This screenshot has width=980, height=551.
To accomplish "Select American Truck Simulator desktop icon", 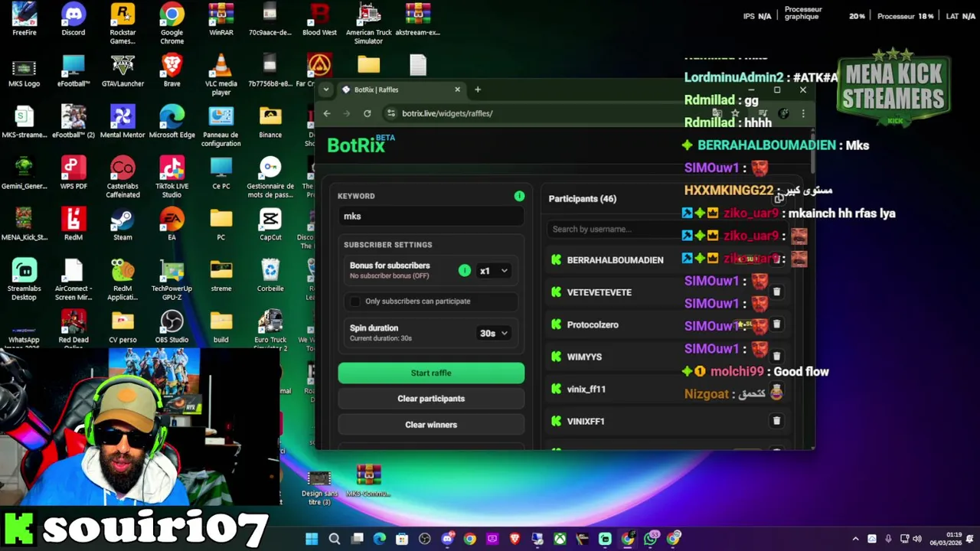I will pos(368,23).
